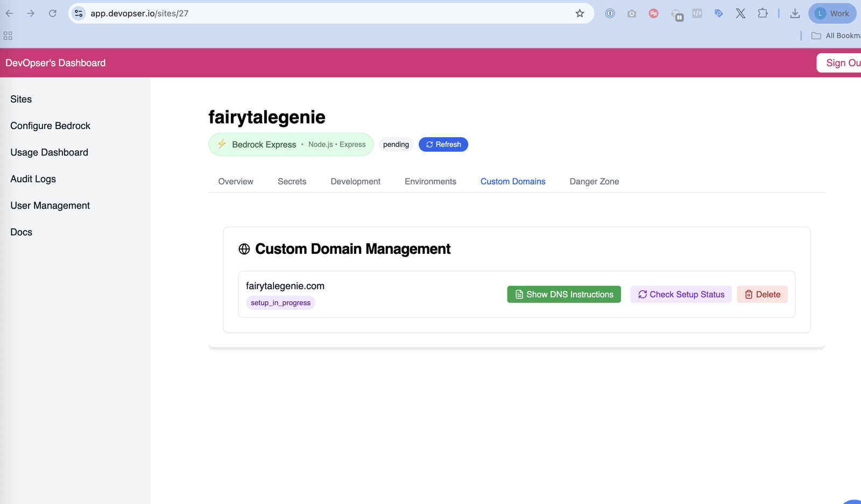Screen dimensions: 861x504
Task: Open the Extensions puzzle piece menu
Action: [763, 13]
